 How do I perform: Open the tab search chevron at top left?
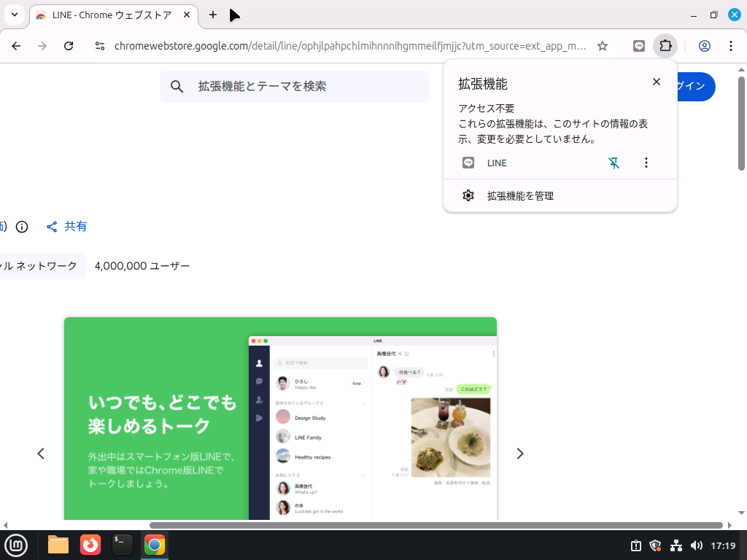(14, 15)
